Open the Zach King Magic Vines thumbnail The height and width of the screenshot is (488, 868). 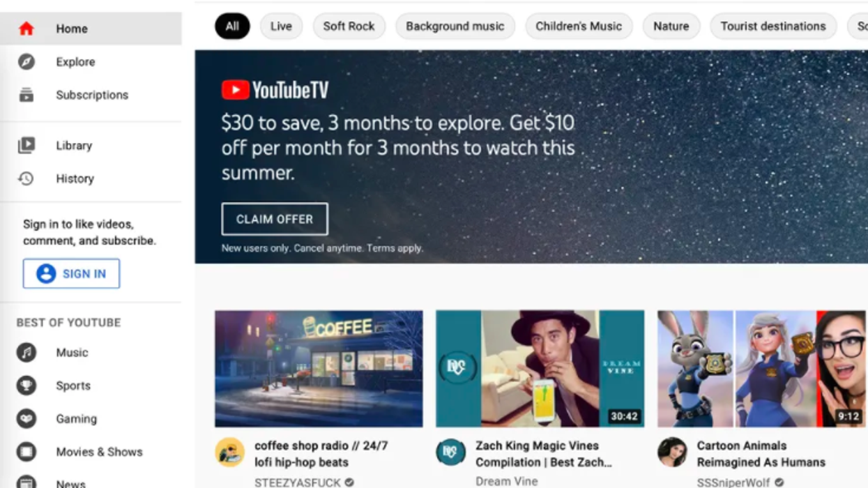(x=540, y=369)
